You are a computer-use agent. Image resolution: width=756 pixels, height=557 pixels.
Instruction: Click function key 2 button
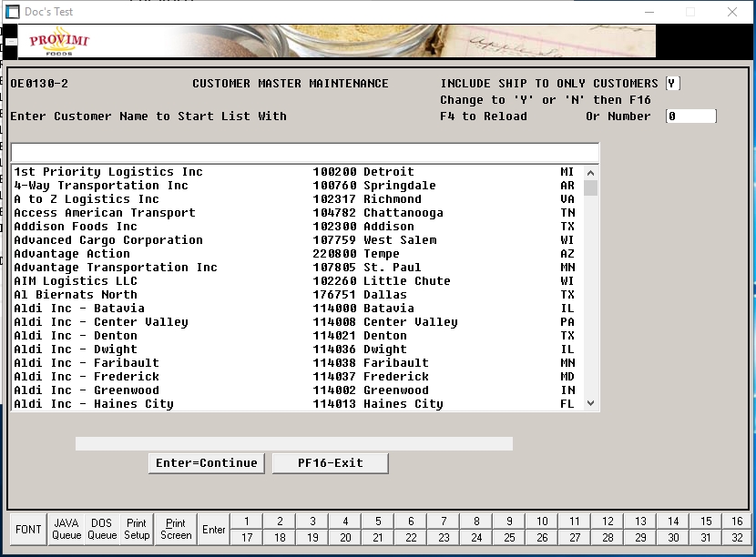[x=280, y=522]
